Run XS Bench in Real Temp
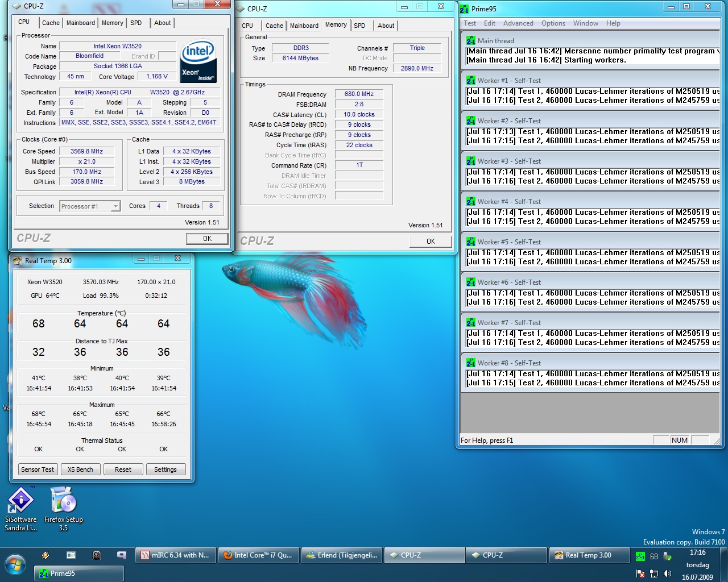 click(80, 469)
